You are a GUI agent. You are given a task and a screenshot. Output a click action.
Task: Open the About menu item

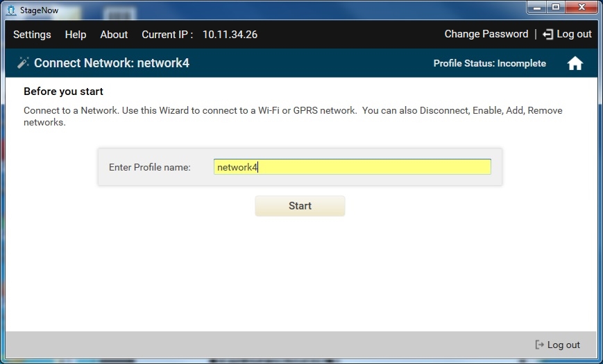pos(114,34)
